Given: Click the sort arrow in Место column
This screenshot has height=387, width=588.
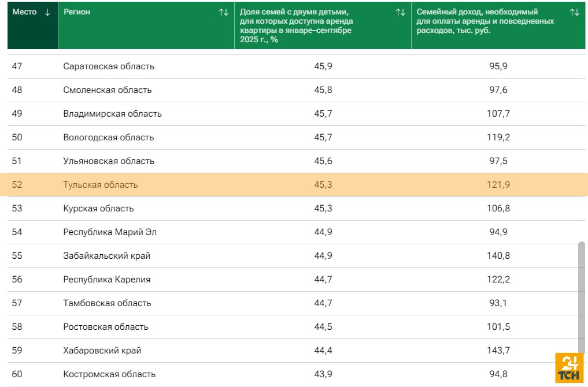Looking at the screenshot, I should coord(47,12).
